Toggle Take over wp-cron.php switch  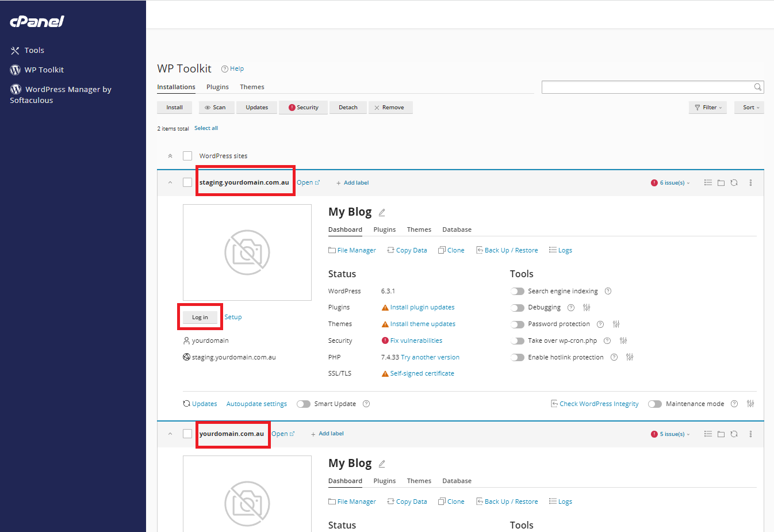518,341
